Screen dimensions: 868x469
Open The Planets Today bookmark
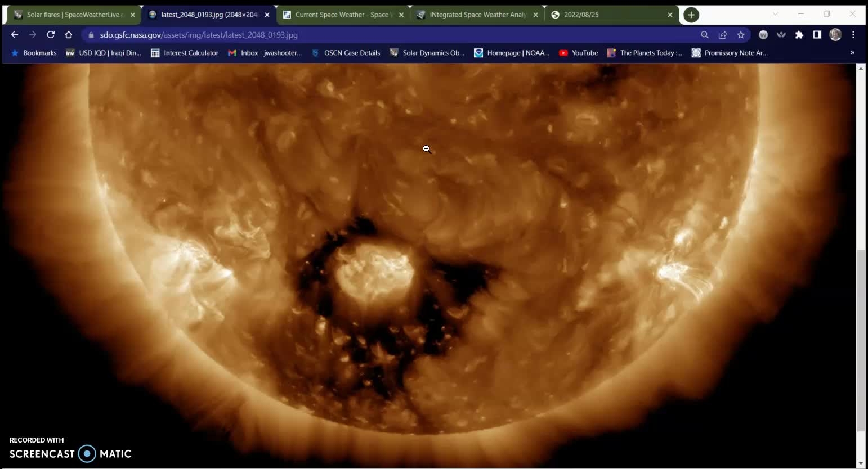[x=645, y=53]
